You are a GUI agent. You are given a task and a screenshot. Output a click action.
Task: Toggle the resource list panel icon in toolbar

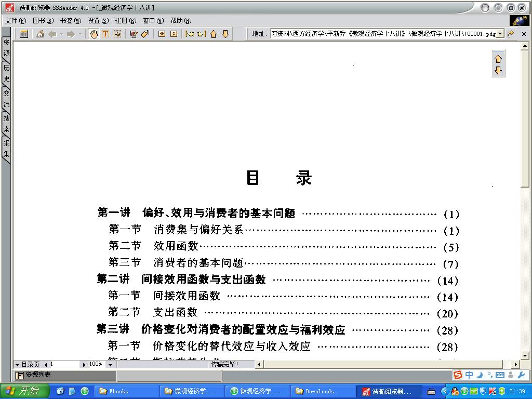(x=24, y=34)
